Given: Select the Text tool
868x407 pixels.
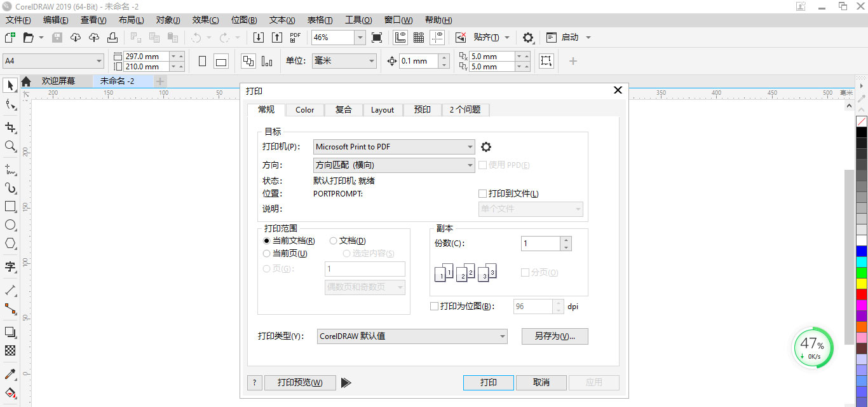Looking at the screenshot, I should tap(9, 268).
